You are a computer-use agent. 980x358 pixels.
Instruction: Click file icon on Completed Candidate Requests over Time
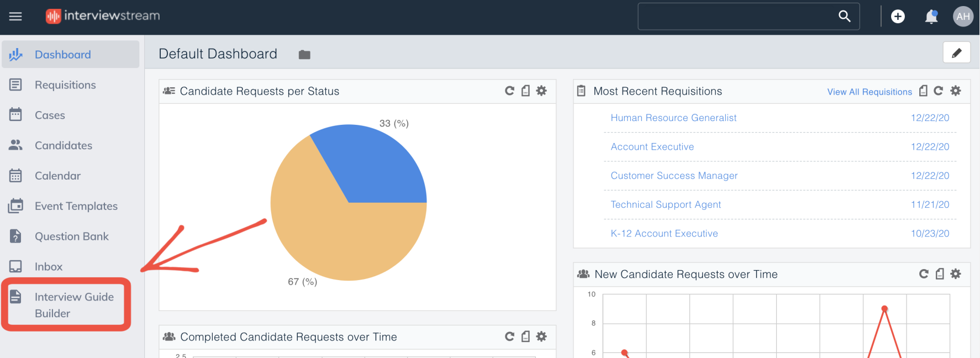[x=525, y=336]
